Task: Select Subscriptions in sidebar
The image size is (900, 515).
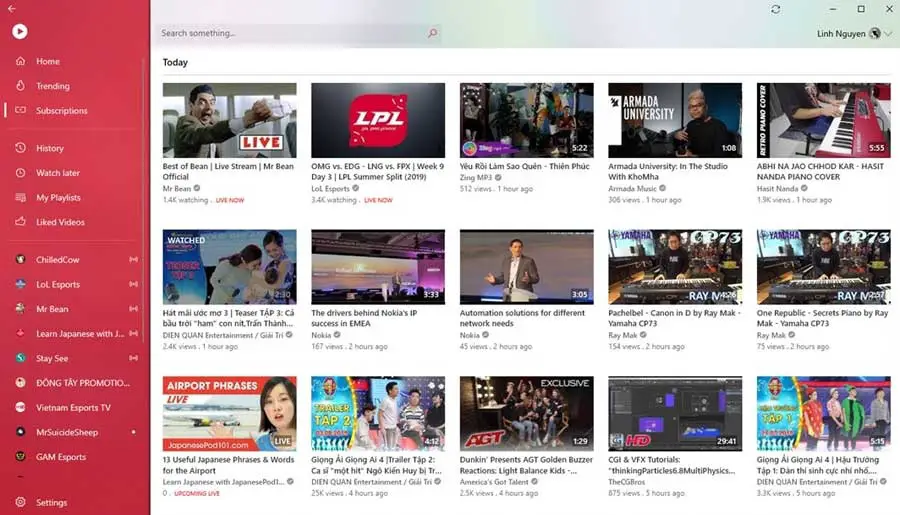Action: (61, 110)
